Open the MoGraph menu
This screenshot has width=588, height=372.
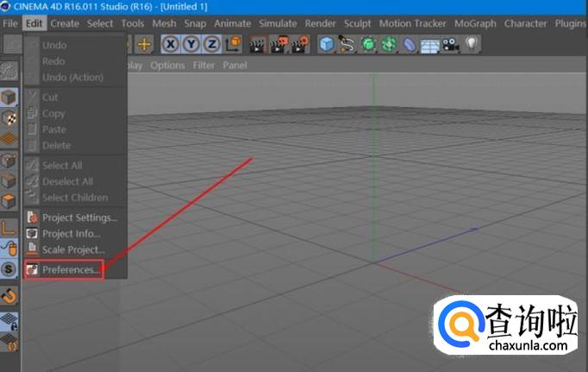475,23
